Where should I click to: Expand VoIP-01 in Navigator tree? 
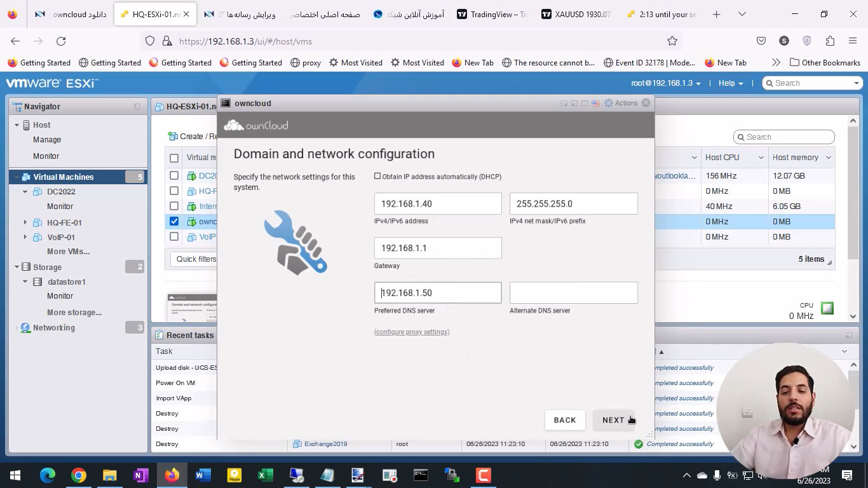point(25,237)
